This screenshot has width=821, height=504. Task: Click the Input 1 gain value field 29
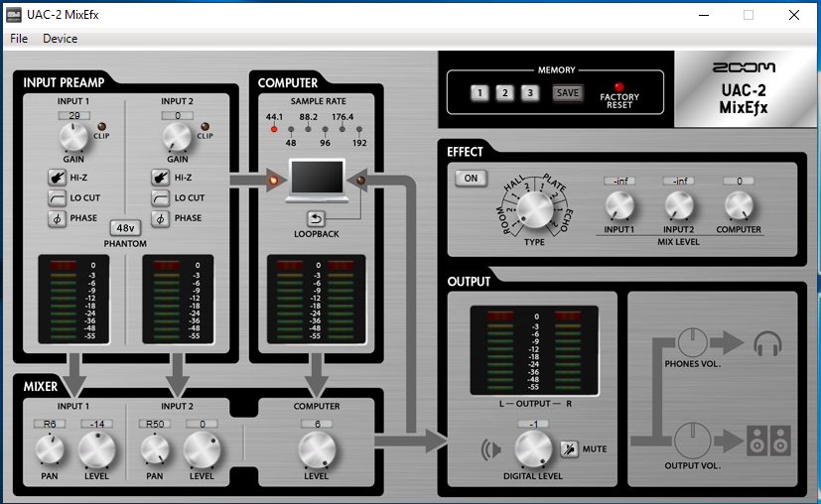[73, 116]
